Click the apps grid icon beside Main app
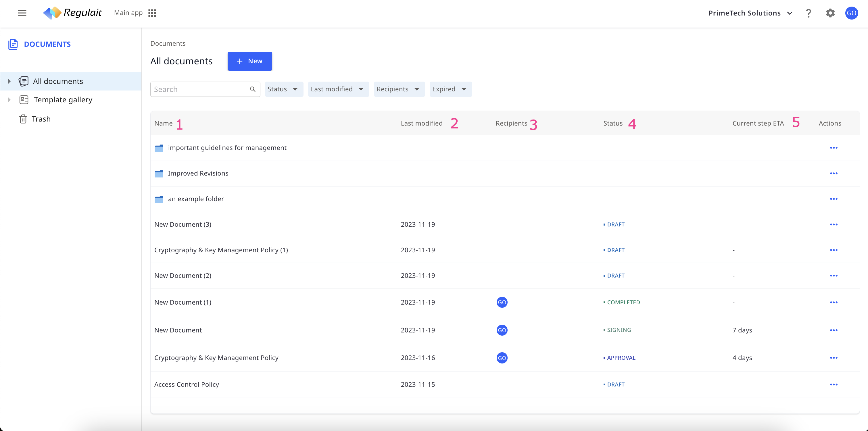 152,13
